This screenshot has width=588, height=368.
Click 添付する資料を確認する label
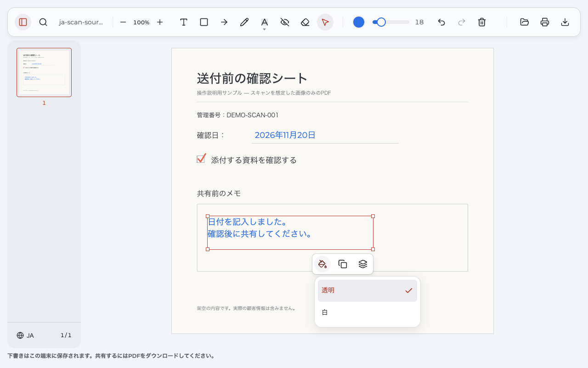point(254,160)
